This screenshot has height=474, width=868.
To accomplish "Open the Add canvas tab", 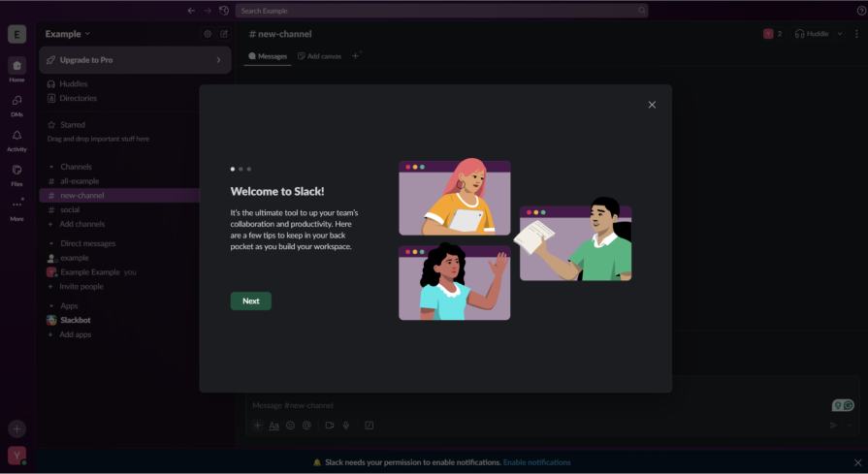I will point(319,56).
